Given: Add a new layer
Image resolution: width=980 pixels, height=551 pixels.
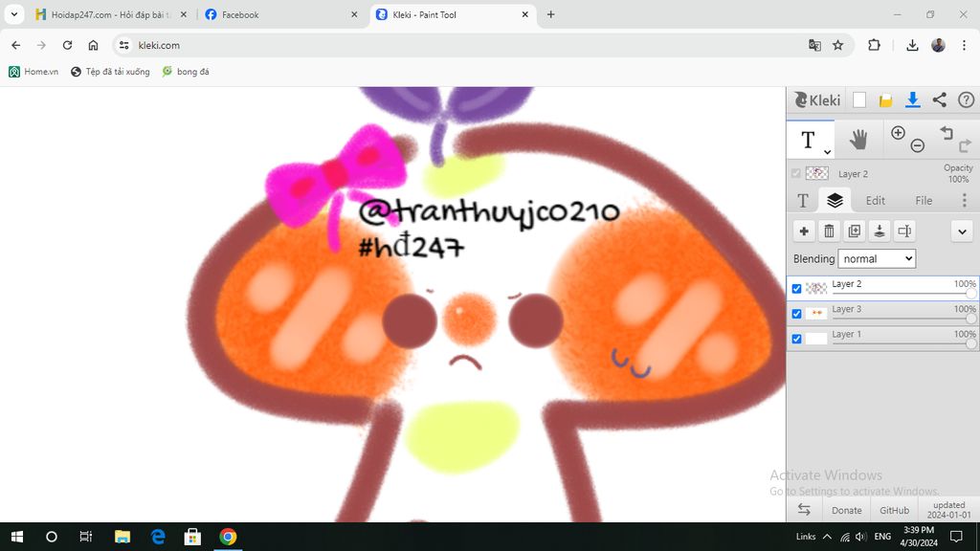Looking at the screenshot, I should point(804,231).
